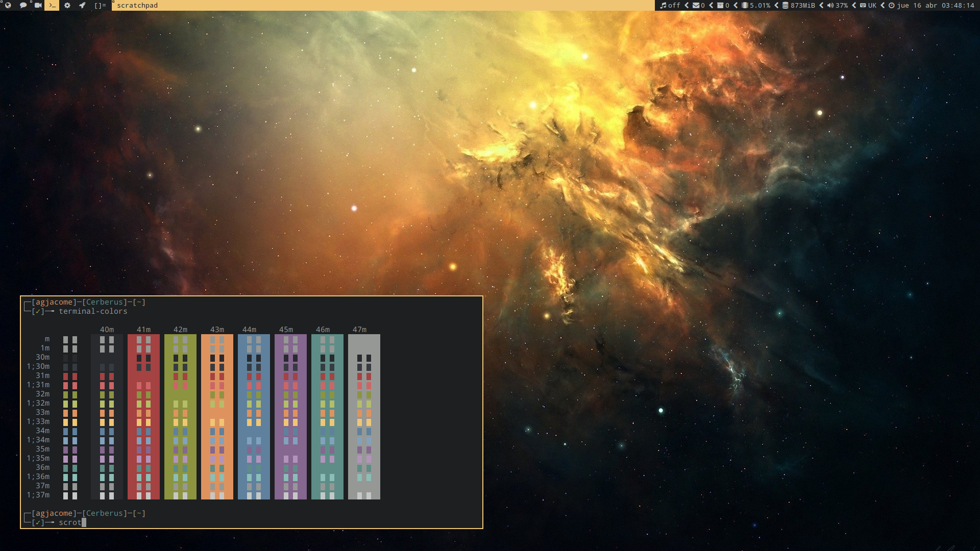Image resolution: width=980 pixels, height=551 pixels.
Task: Switch to the chat bubble workspace tag
Action: click(x=23, y=5)
